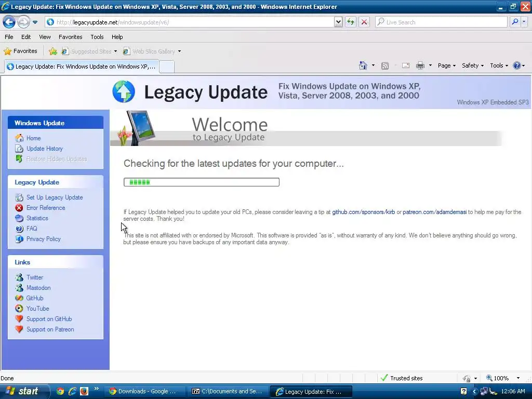This screenshot has width=532, height=399.
Task: Click the IE Forward navigation button
Action: coord(23,22)
